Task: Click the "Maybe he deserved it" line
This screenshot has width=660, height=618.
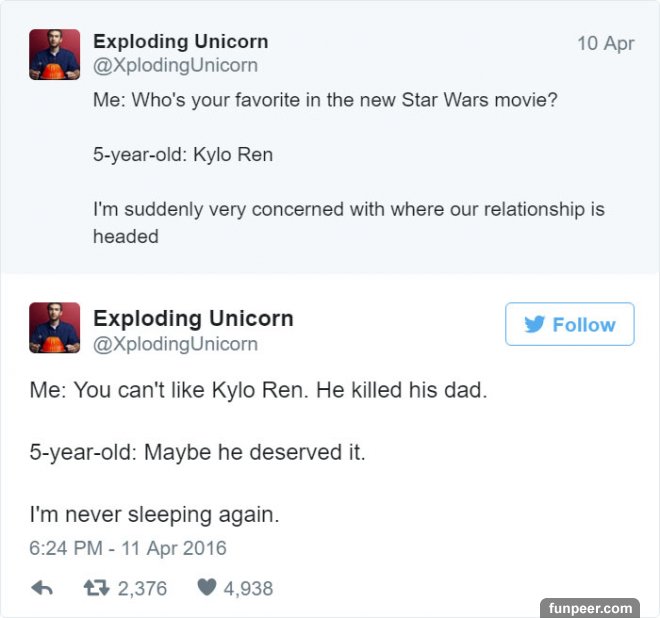Action: tap(197, 452)
